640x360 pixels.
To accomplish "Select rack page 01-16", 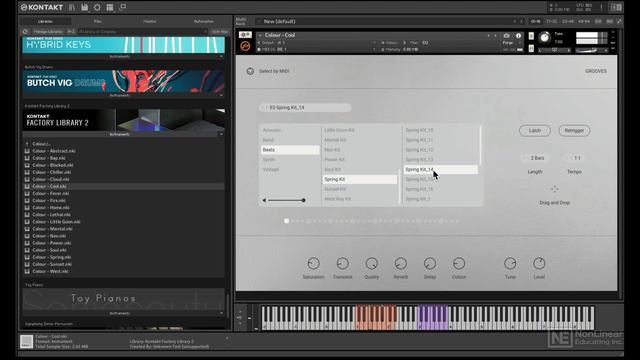I will click(535, 21).
